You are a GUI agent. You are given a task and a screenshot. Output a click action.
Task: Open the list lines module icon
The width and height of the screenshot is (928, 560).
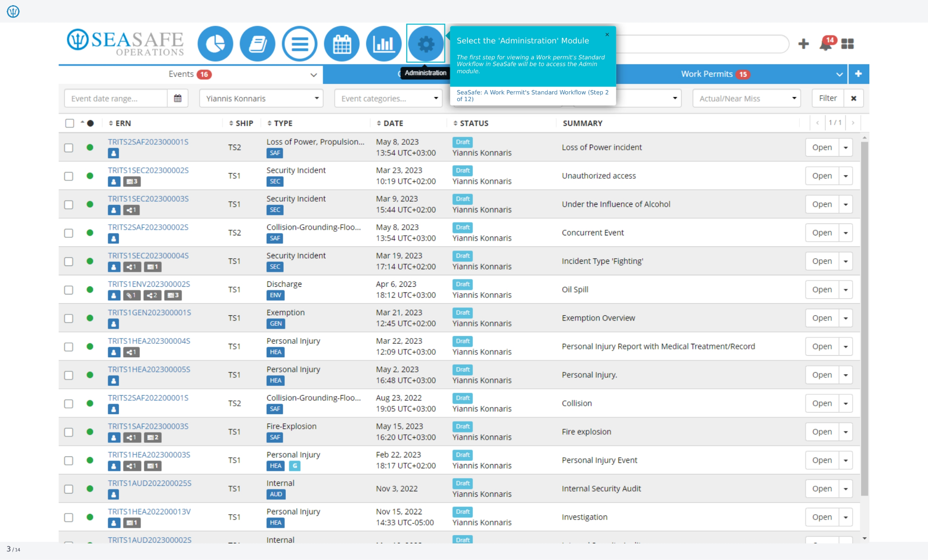click(299, 44)
